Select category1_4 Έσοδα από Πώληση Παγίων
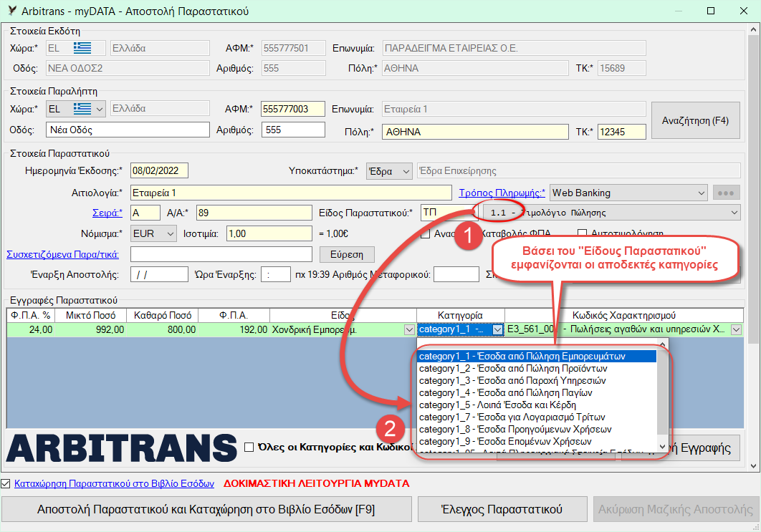This screenshot has width=761, height=532. click(x=536, y=393)
